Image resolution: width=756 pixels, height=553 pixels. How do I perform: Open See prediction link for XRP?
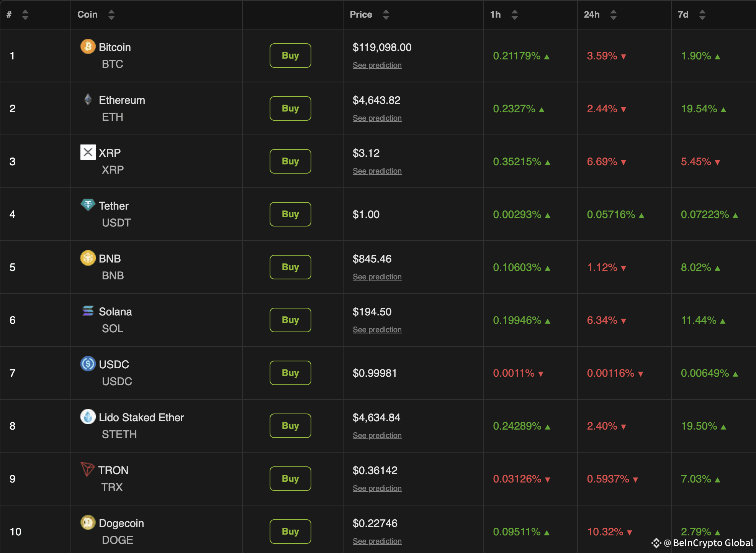pyautogui.click(x=377, y=171)
